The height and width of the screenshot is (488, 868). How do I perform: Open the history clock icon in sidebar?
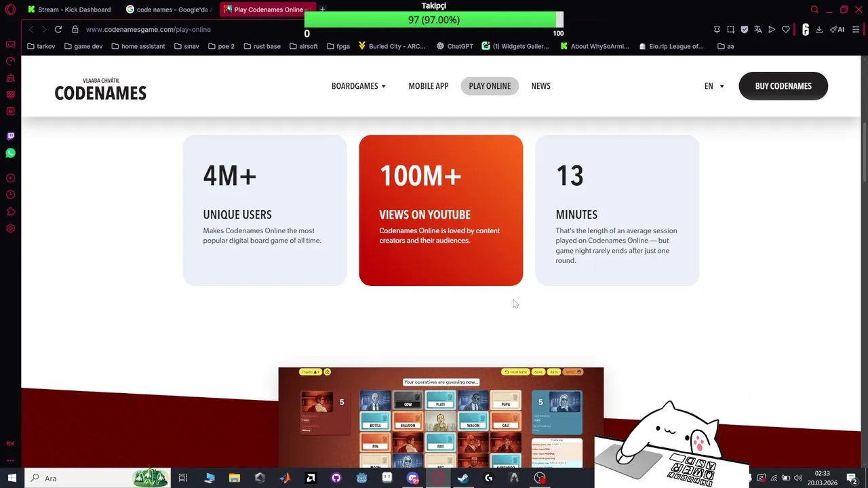click(10, 195)
